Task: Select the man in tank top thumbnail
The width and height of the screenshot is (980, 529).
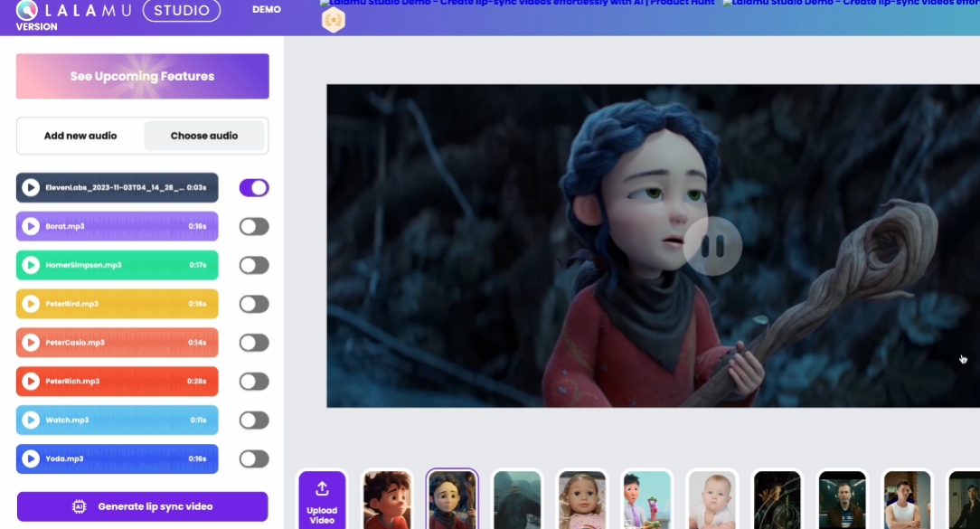Action: [907, 500]
